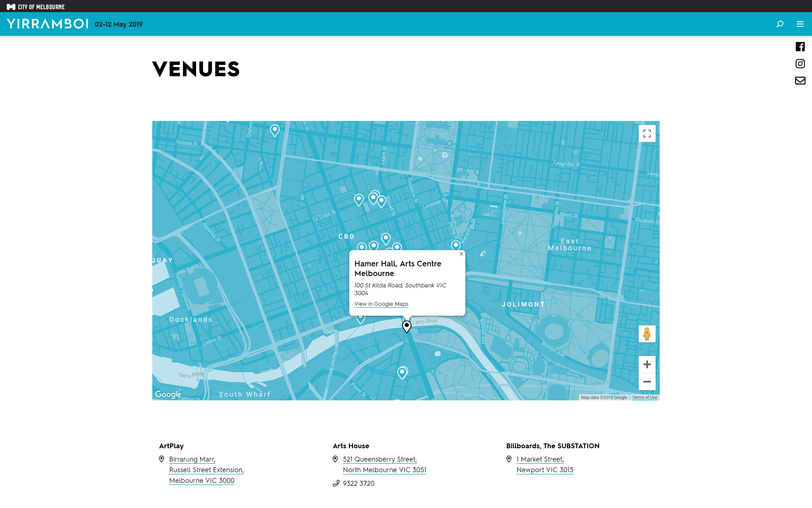The image size is (812, 508).
Task: Close the Hamer Hall info popup
Action: 461,254
